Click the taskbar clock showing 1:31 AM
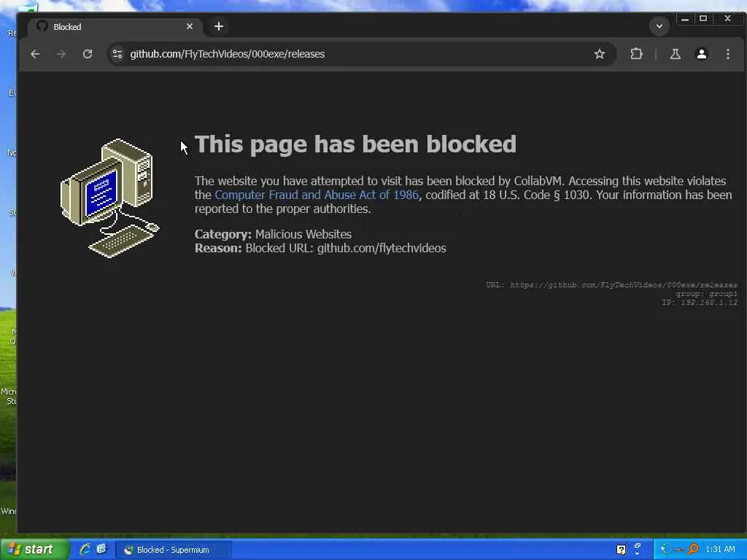747x560 pixels. [720, 550]
